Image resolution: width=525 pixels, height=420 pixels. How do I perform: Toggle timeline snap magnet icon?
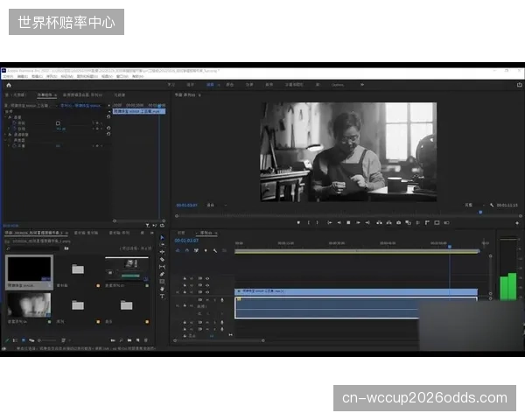[187, 250]
